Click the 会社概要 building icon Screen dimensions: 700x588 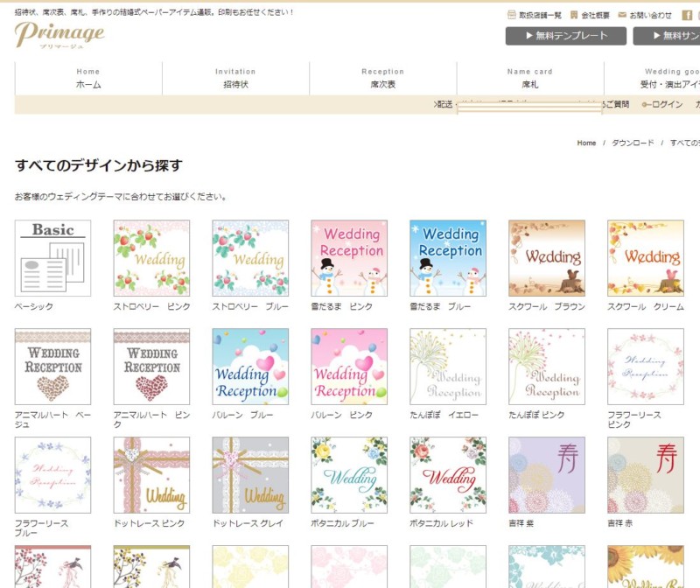[572, 15]
